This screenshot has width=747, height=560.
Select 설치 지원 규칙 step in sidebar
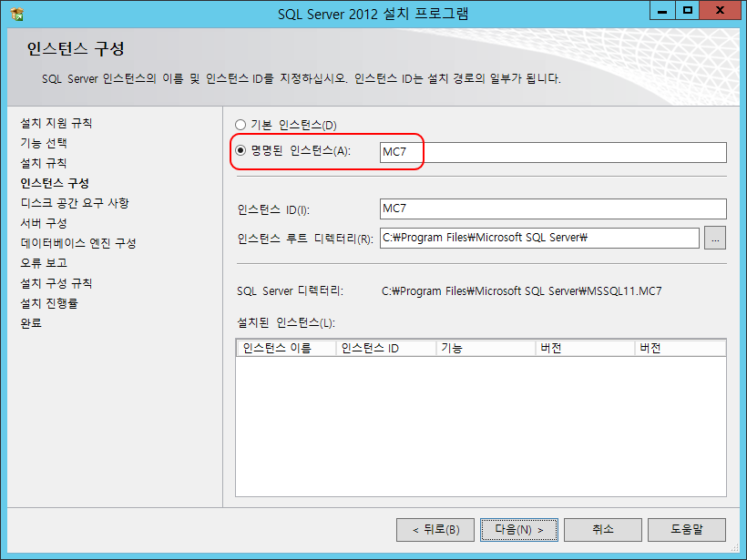click(x=56, y=123)
